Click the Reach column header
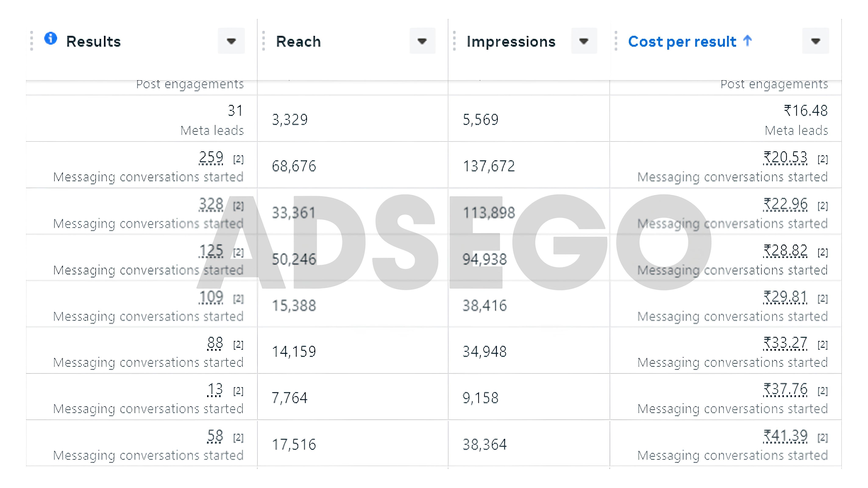Viewport: 868px width, 488px height. [299, 42]
